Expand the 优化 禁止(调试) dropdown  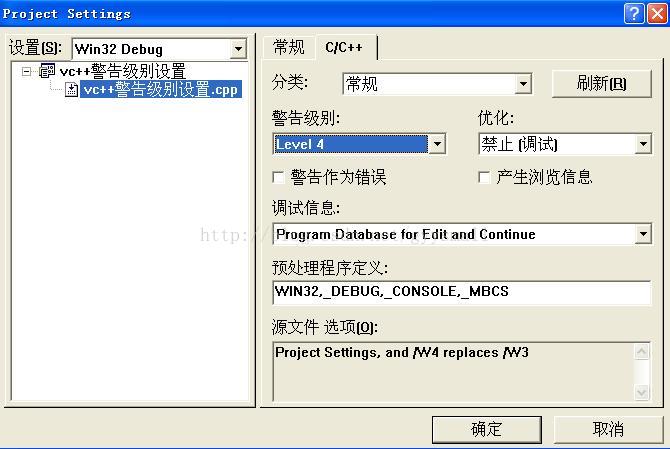click(x=643, y=144)
